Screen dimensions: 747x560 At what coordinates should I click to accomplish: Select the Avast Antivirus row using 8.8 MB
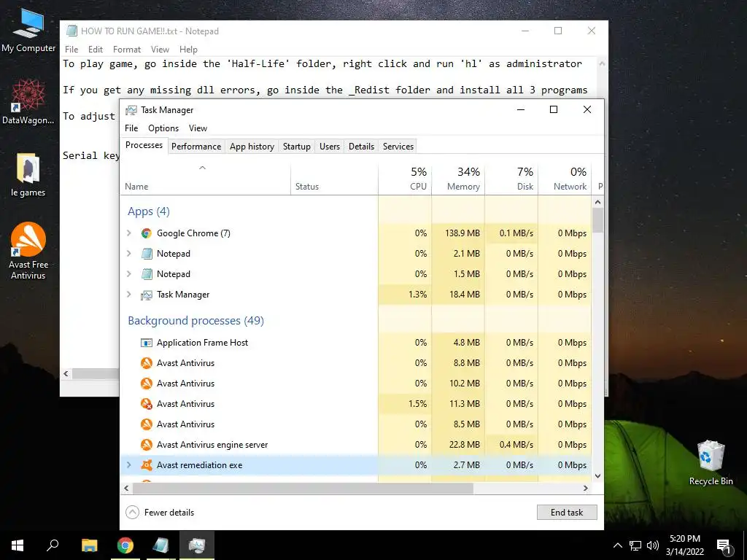356,363
